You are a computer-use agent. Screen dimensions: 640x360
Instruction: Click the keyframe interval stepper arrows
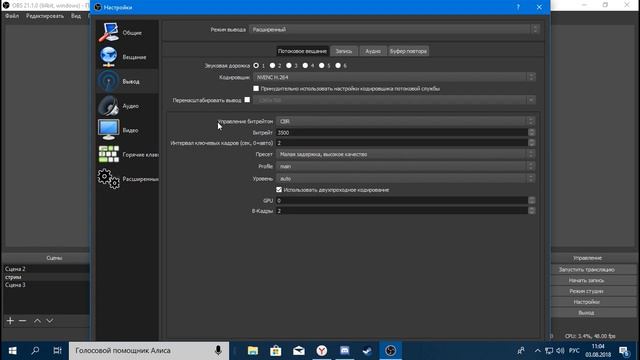point(531,142)
